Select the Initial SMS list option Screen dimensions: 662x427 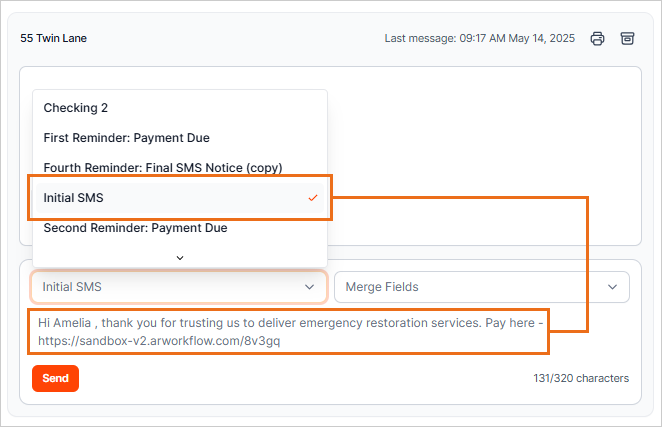pyautogui.click(x=74, y=198)
